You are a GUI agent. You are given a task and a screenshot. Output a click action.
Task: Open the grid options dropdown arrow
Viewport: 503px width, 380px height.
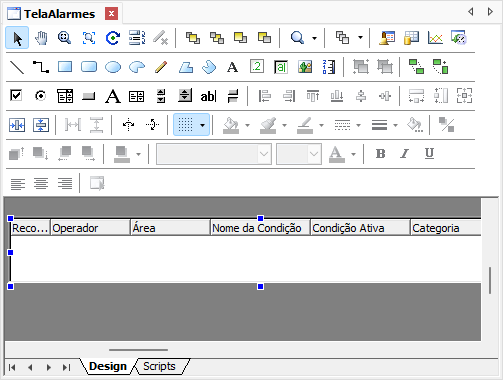202,125
